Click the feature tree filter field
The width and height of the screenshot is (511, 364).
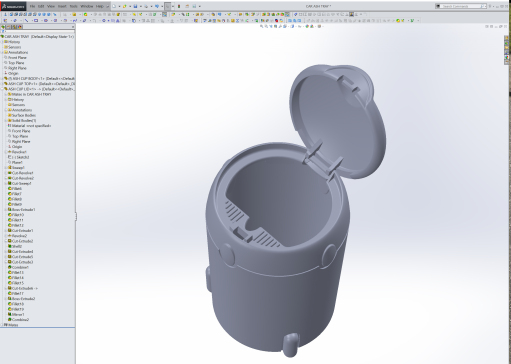38,31
